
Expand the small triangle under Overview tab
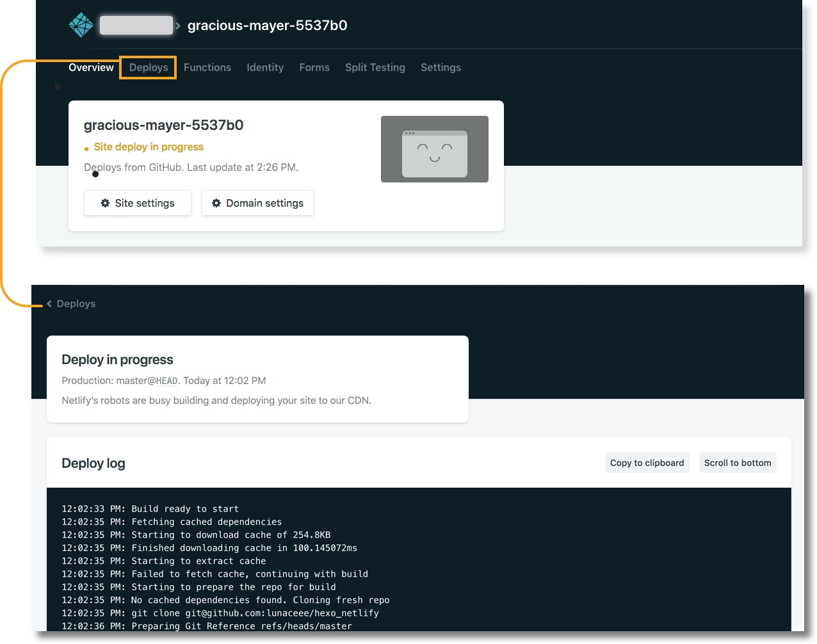[x=58, y=86]
